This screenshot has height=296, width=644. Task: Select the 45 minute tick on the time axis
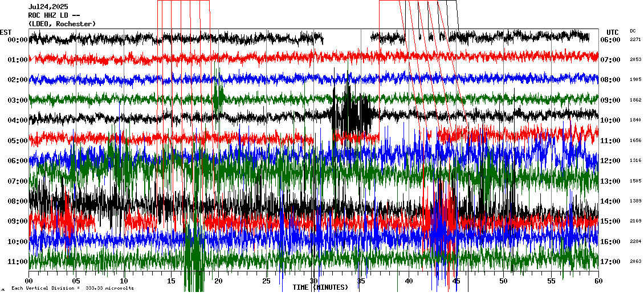456,281
